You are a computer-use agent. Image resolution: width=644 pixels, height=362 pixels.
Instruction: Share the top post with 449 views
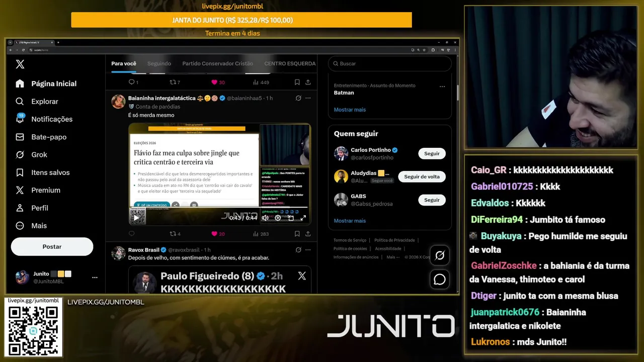pyautogui.click(x=308, y=82)
